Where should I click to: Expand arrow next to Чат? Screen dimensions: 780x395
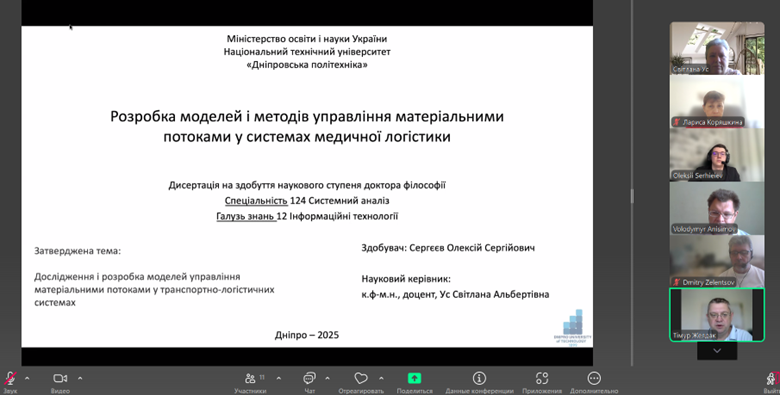click(327, 379)
